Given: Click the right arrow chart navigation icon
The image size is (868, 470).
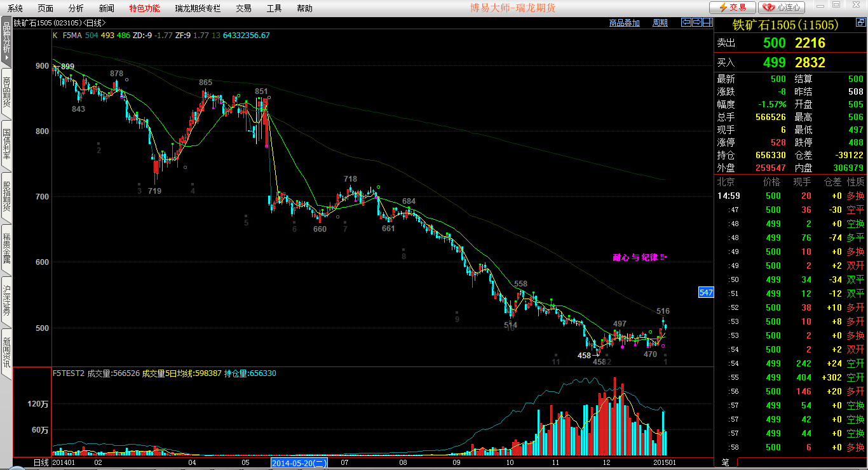Looking at the screenshot, I should coord(696,22).
